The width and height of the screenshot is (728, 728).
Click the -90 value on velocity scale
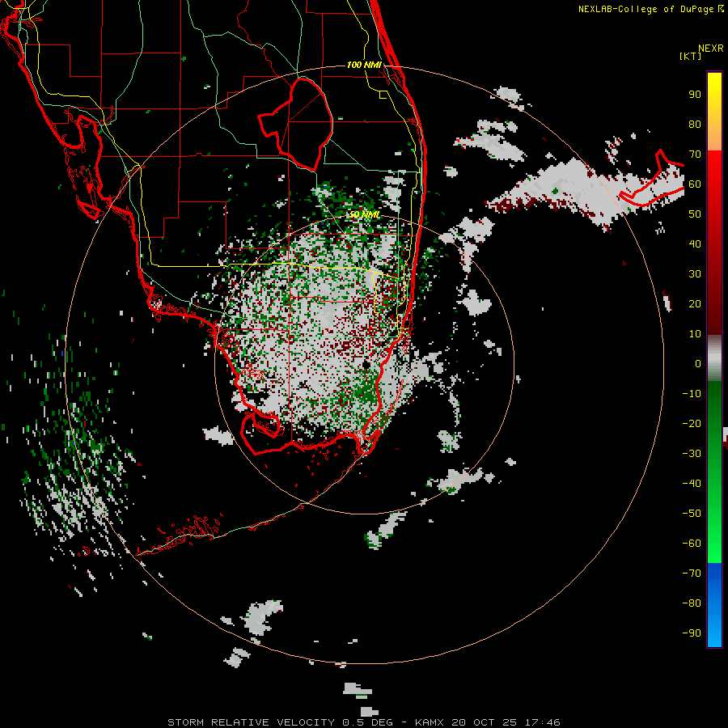pos(692,633)
